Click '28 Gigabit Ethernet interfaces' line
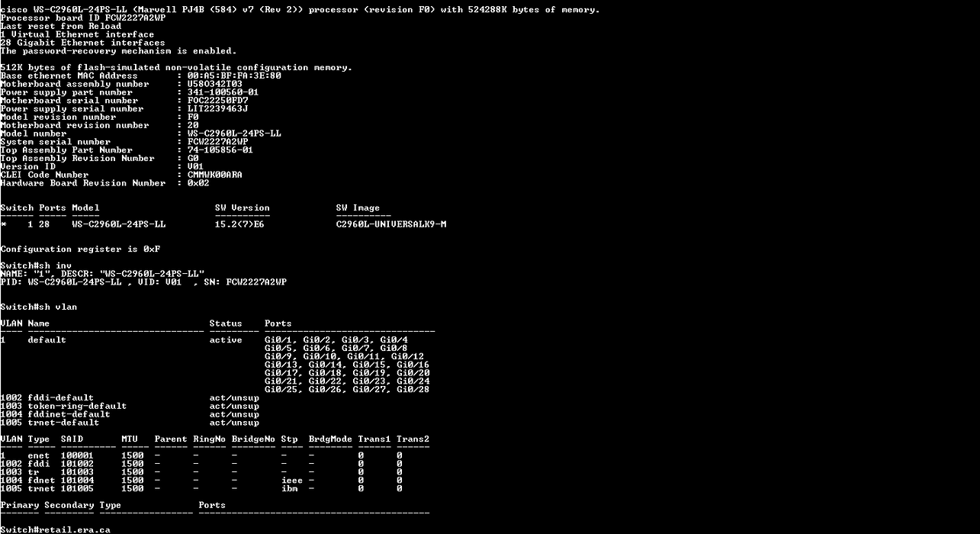Screen dimensions: 980x534 pyautogui.click(x=82, y=43)
